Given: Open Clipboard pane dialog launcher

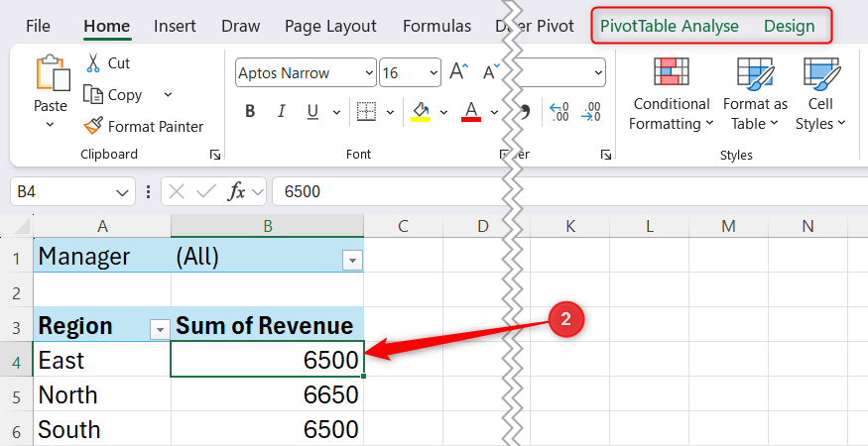Looking at the screenshot, I should click(x=215, y=156).
